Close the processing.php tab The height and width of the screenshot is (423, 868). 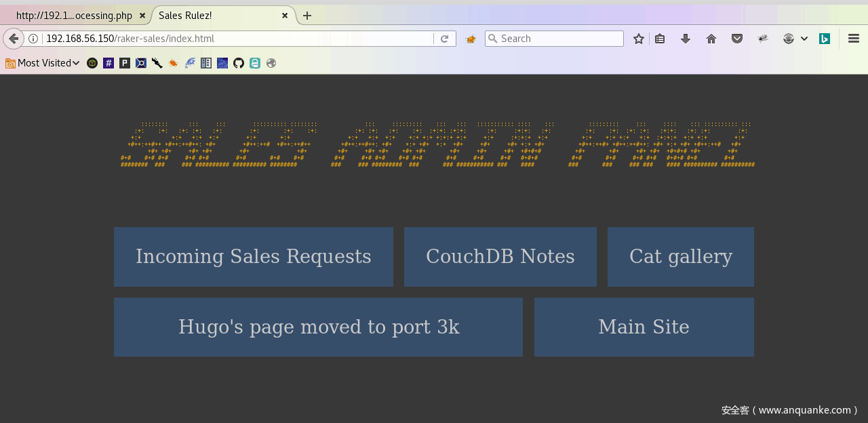coord(142,15)
